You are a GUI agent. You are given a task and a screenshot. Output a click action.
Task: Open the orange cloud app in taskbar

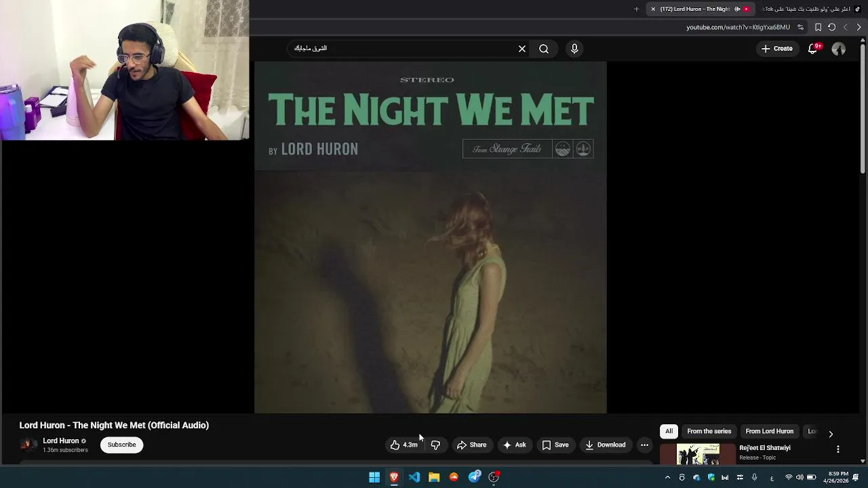[x=454, y=477]
